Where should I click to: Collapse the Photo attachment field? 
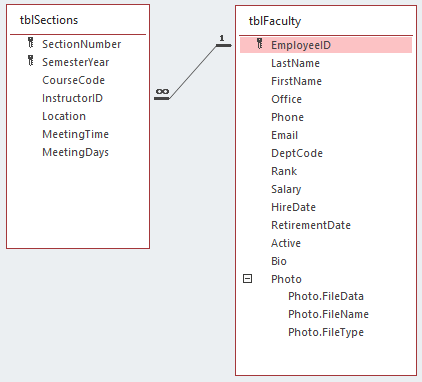tap(247, 279)
